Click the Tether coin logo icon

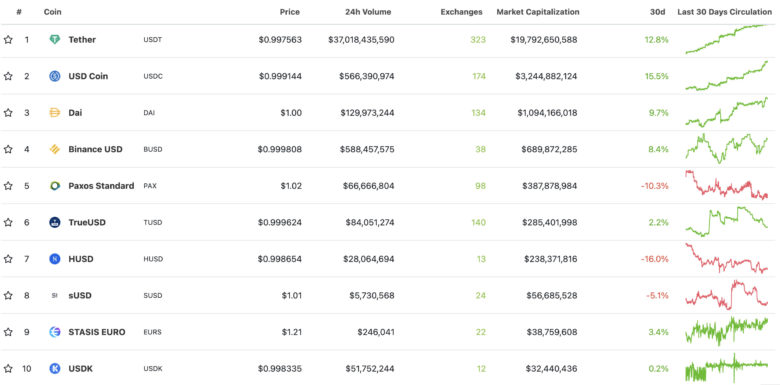(55, 40)
